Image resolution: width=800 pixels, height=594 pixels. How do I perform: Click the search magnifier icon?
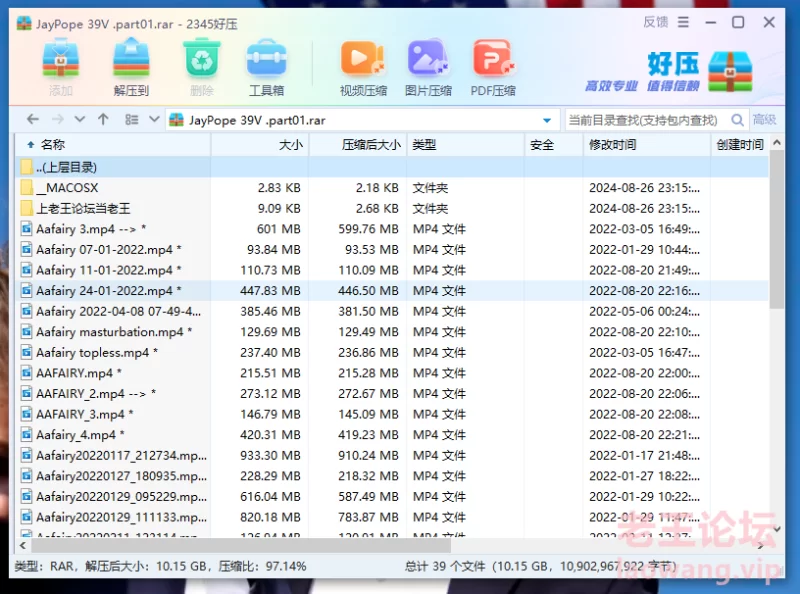738,120
